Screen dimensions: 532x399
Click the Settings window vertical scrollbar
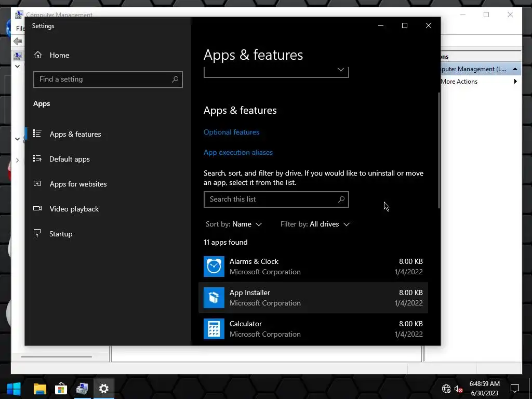tap(439, 150)
